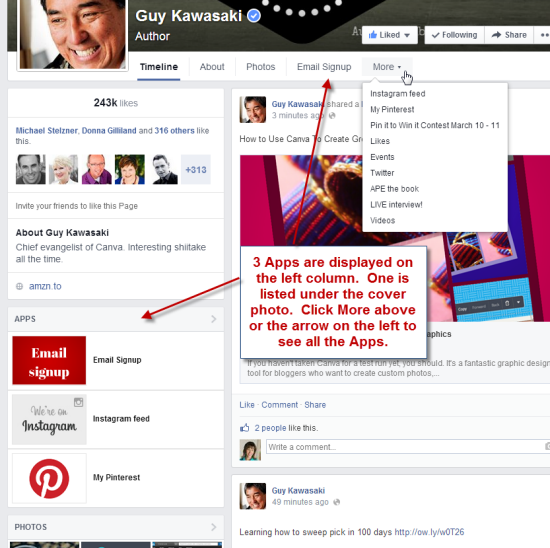The width and height of the screenshot is (550, 548).
Task: Open the About tab
Action: (212, 67)
